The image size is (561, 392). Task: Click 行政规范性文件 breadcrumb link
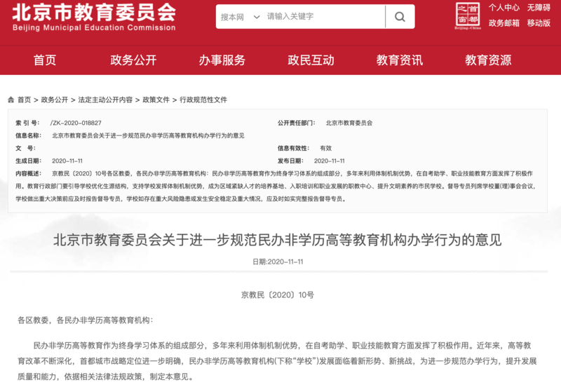(x=203, y=100)
